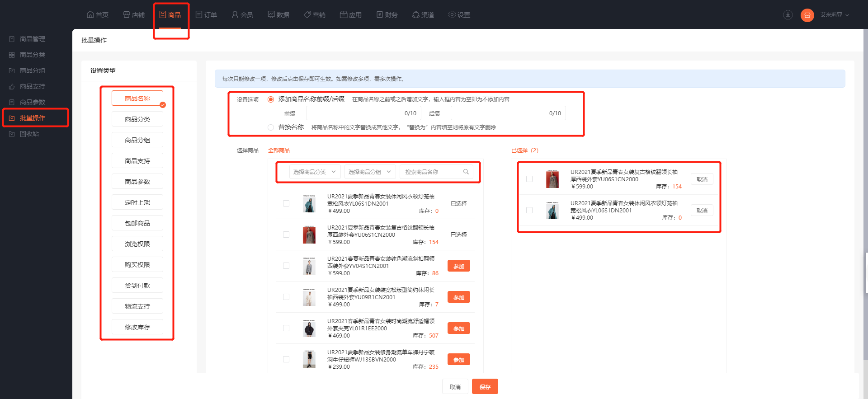Image resolution: width=868 pixels, height=399 pixels.
Task: Open the 营销 tab
Action: point(314,15)
